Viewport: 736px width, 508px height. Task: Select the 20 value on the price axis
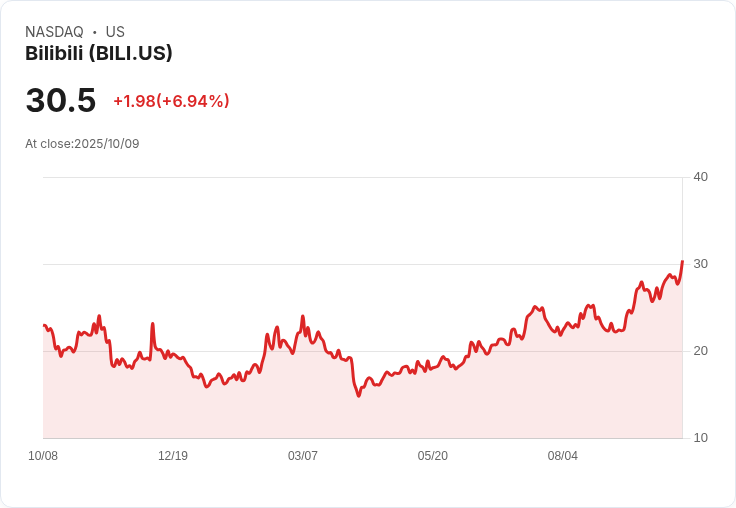(x=701, y=351)
